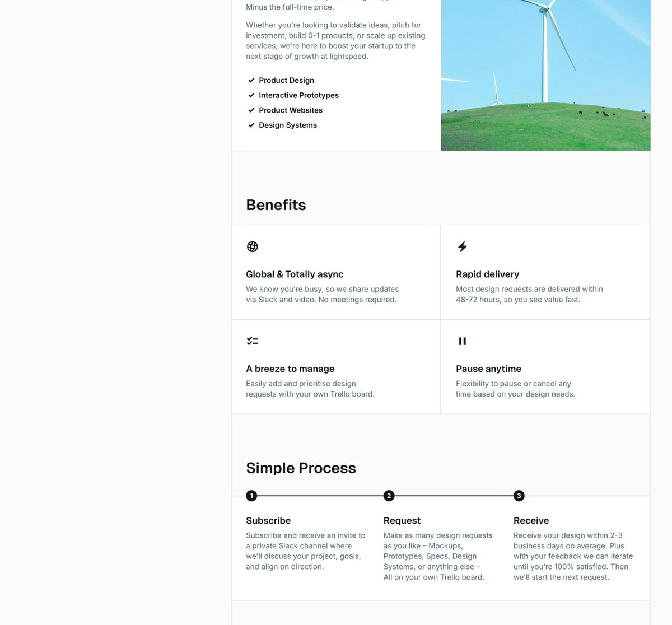
Task: Click the Benefits section heading
Action: (x=276, y=205)
